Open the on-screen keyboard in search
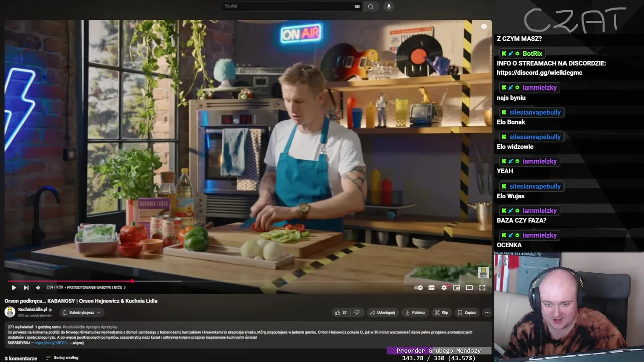This screenshot has width=644, height=362. (x=357, y=6)
